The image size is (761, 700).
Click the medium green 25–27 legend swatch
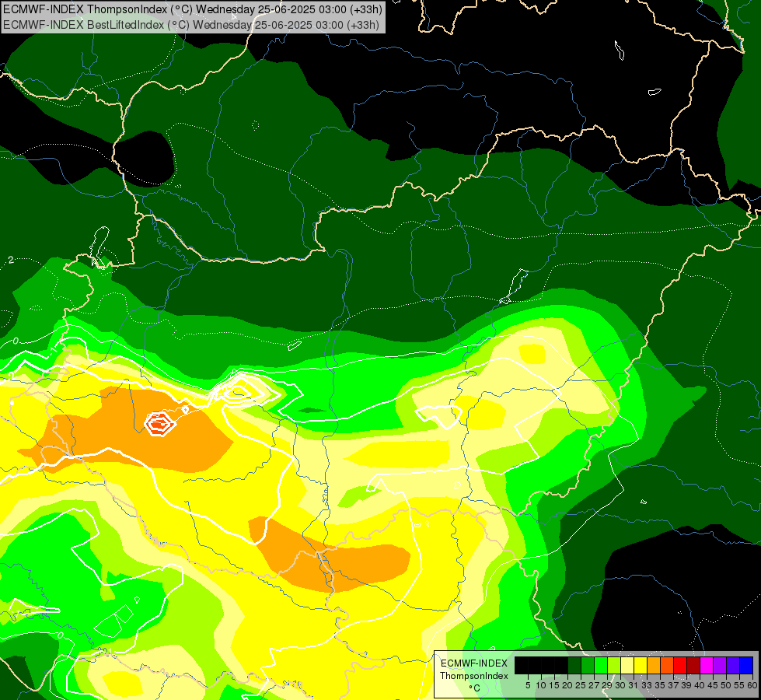click(x=588, y=665)
